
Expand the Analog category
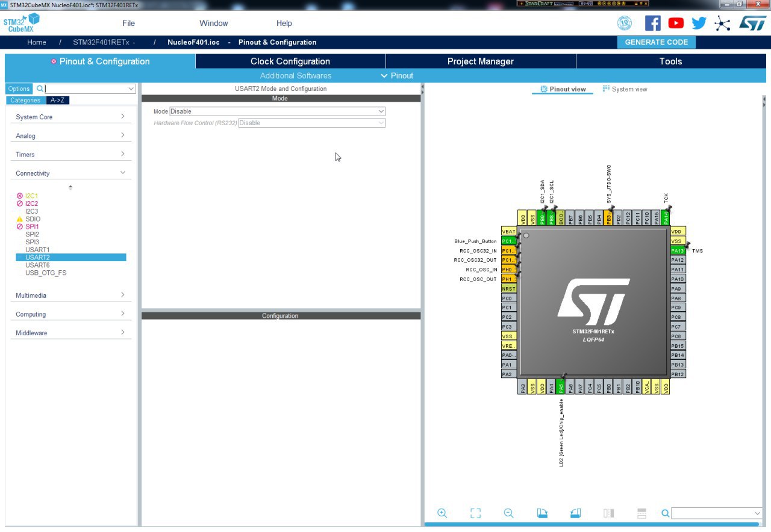click(x=70, y=135)
